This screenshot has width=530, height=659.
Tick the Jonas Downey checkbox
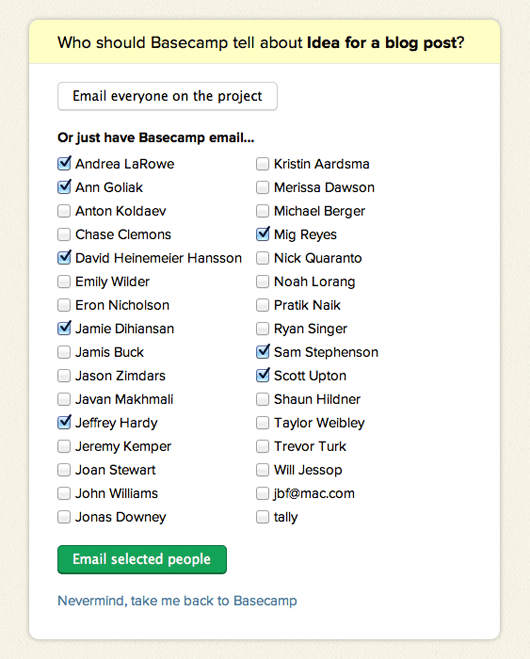tap(64, 517)
